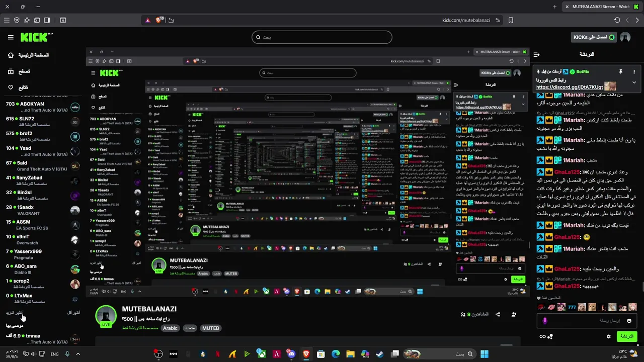Open ABOKYAN channel in sidebar
Image resolution: width=644 pixels, height=362 pixels.
click(43, 107)
